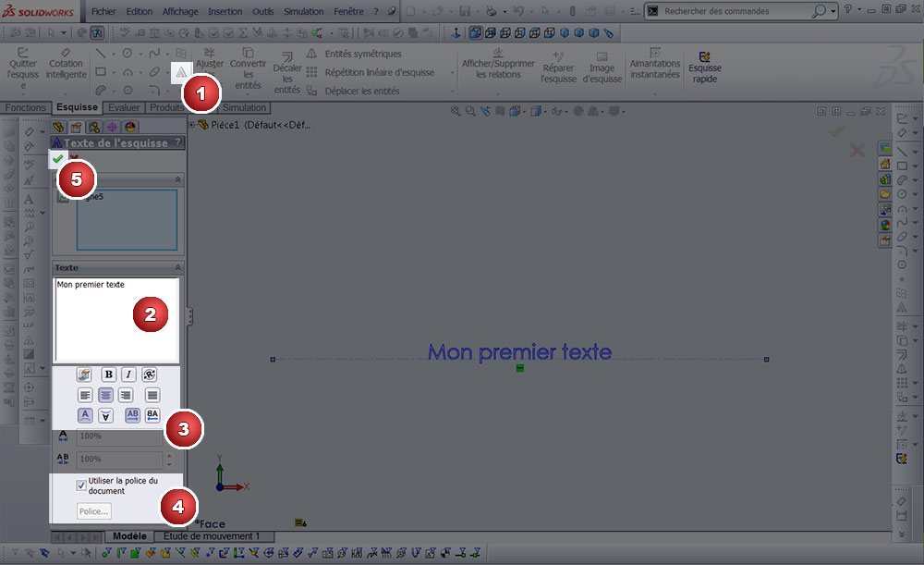924x565 pixels.
Task: Flip text vertically upside down
Action: (x=105, y=416)
